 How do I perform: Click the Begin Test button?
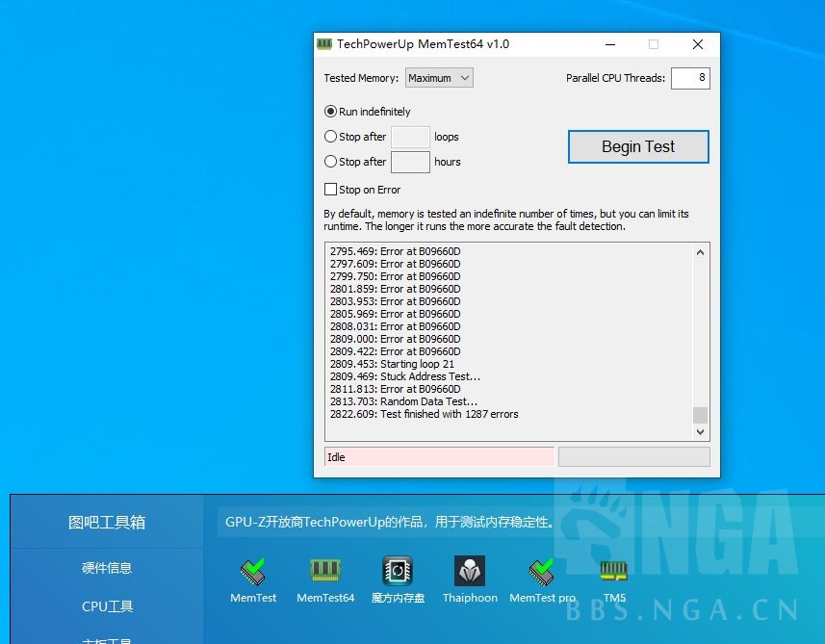638,146
